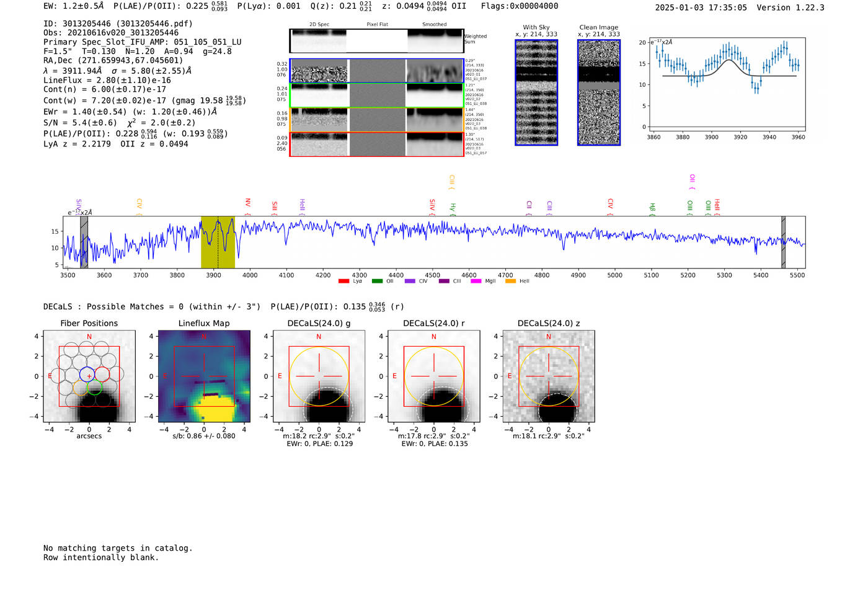
Task: Select the green-bordered 2D fiber spectrum row
Action: 377,96
